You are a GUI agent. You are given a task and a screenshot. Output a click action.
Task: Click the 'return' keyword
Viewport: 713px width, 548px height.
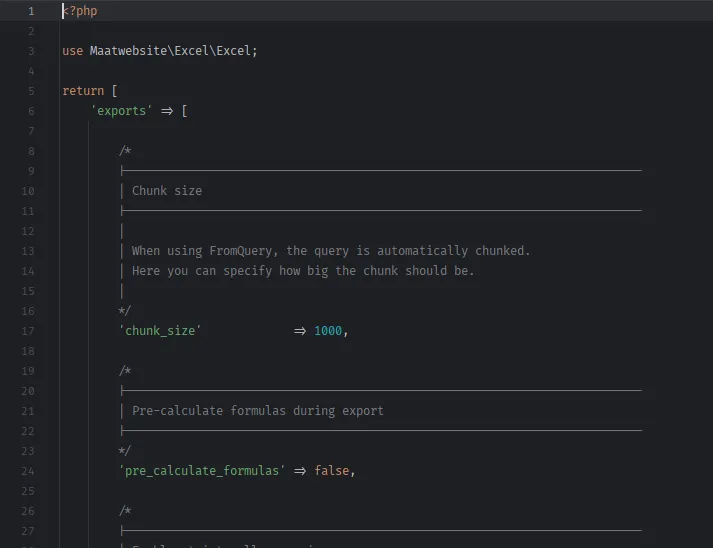pyautogui.click(x=83, y=91)
